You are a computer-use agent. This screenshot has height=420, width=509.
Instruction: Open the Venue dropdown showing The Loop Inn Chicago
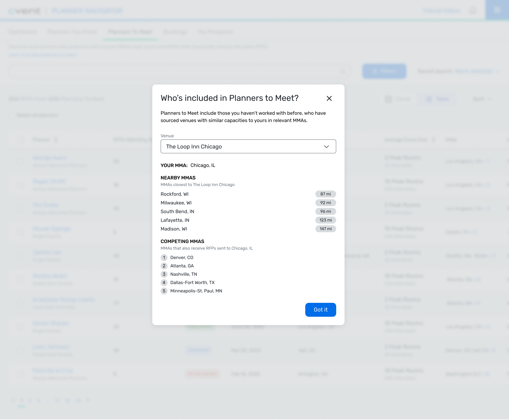248,146
